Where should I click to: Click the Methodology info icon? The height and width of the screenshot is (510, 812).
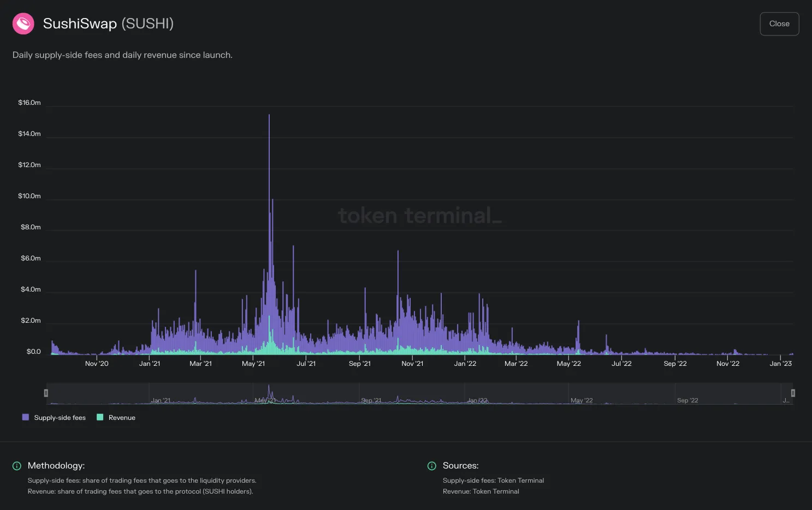point(17,466)
